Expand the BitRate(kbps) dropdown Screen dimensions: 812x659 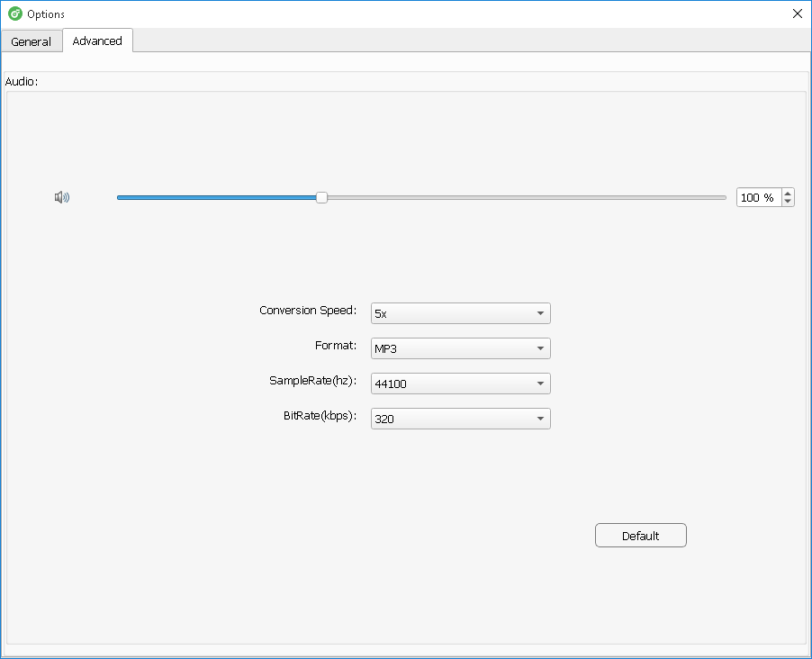(x=460, y=419)
